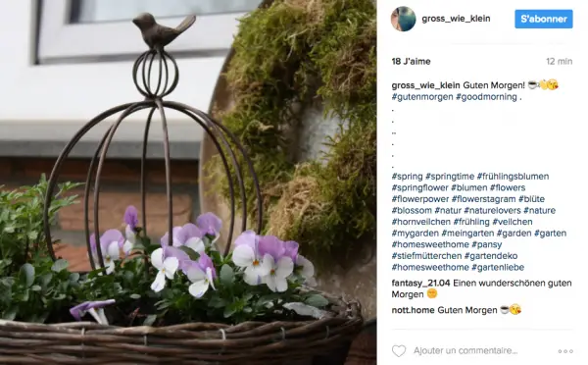This screenshot has height=365, width=588.
Task: Open the #meingarten hashtag
Action: [x=467, y=234]
